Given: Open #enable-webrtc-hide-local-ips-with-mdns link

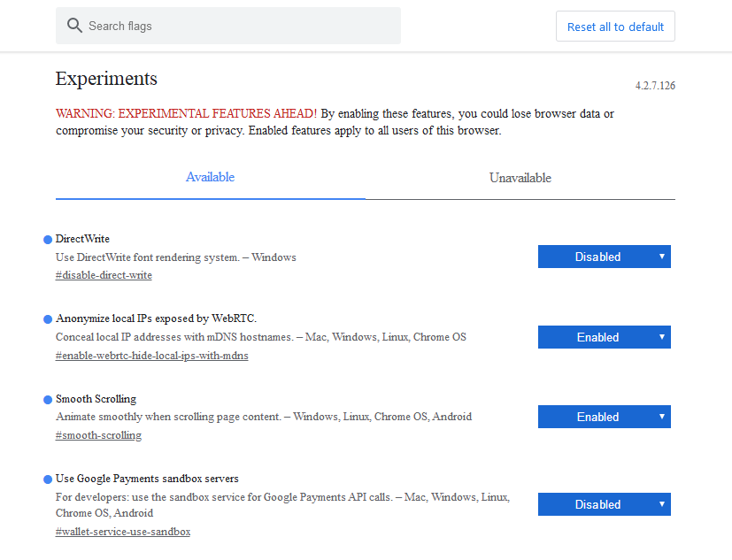Looking at the screenshot, I should (x=151, y=356).
